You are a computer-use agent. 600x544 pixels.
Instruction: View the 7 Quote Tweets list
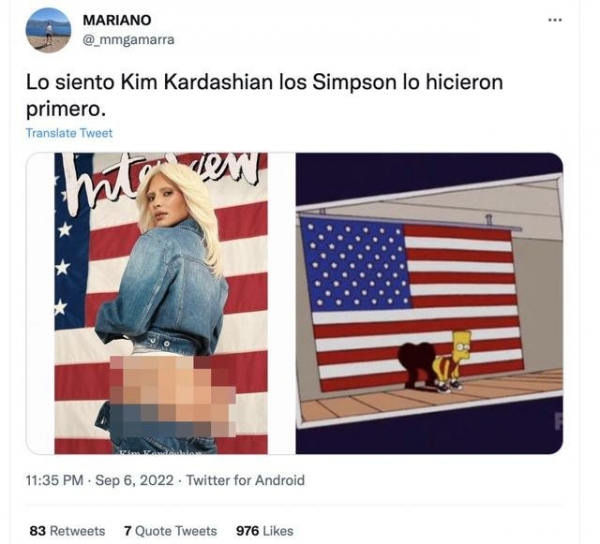(170, 531)
